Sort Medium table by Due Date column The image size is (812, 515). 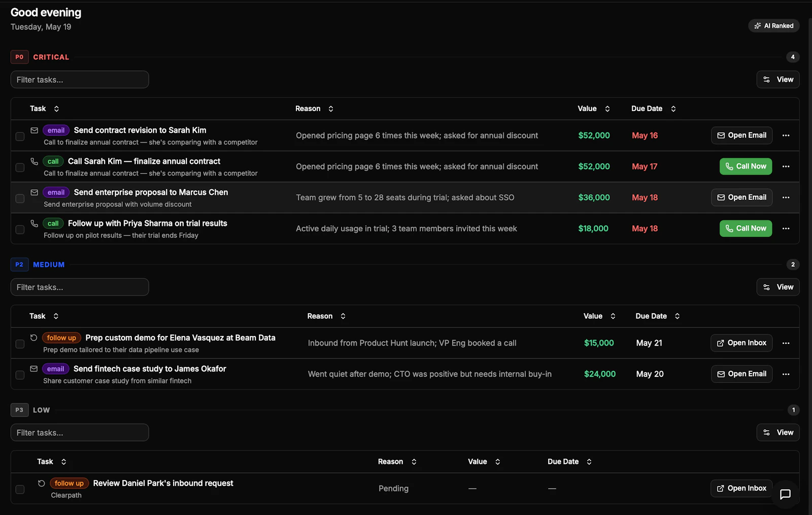658,316
